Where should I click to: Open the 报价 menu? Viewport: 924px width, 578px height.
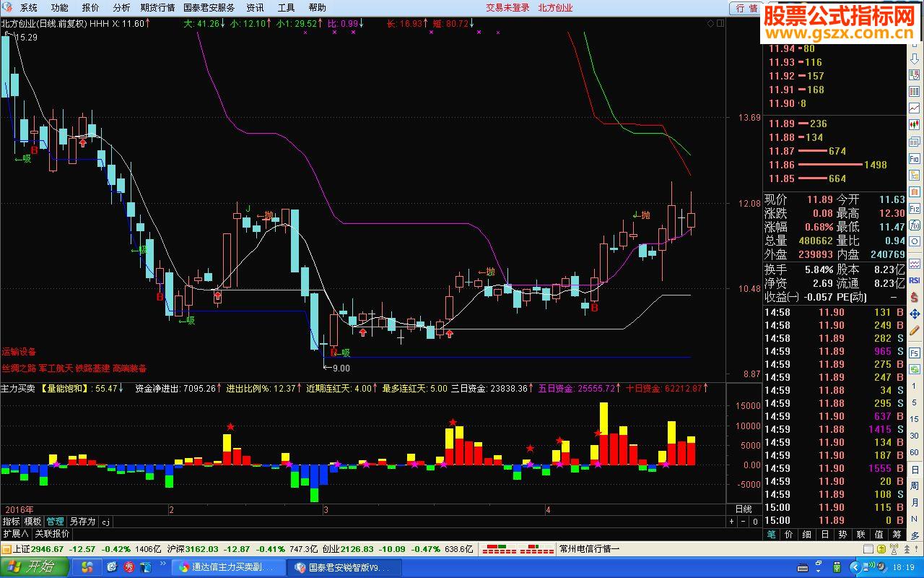point(91,8)
